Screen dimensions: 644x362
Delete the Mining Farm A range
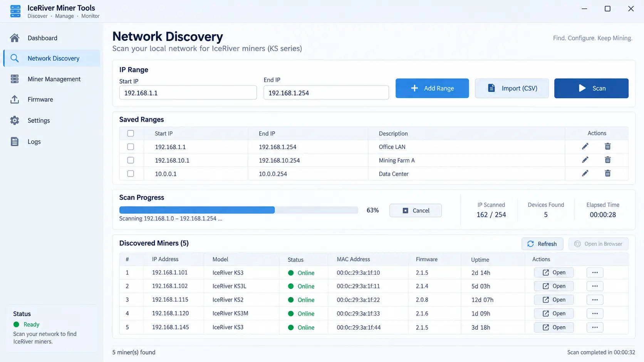[x=607, y=160]
